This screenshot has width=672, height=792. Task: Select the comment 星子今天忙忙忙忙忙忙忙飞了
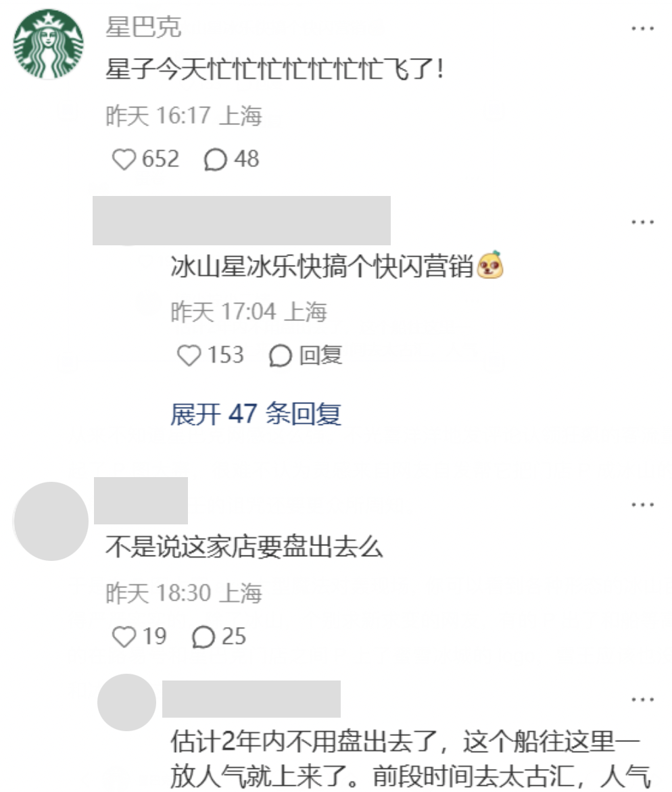pyautogui.click(x=275, y=69)
